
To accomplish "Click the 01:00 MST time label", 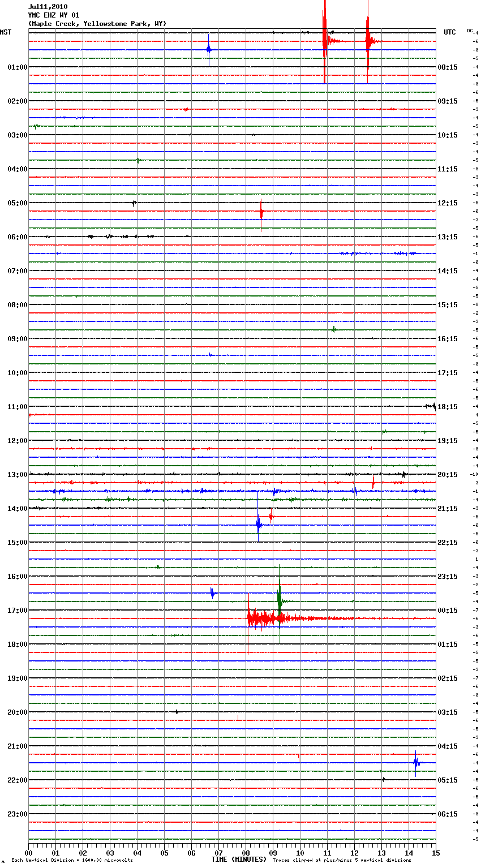I will 18,67.
